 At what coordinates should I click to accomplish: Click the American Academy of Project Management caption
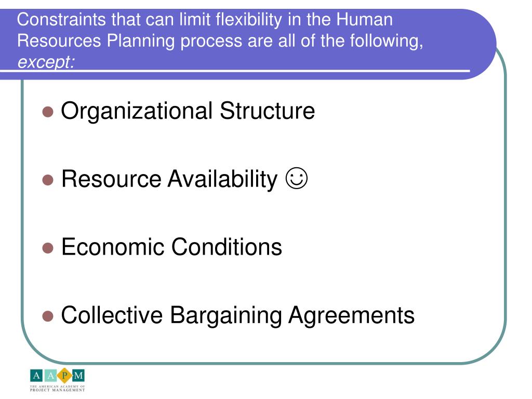coord(57,389)
